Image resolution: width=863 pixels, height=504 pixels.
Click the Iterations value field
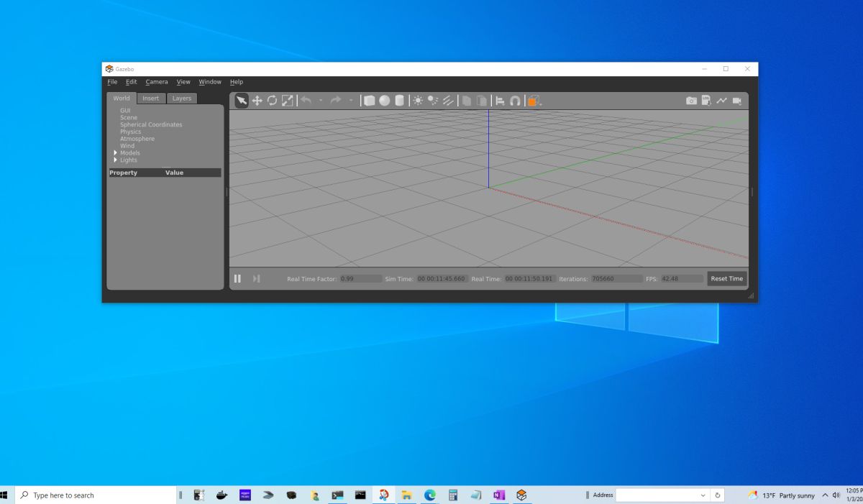pyautogui.click(x=617, y=278)
